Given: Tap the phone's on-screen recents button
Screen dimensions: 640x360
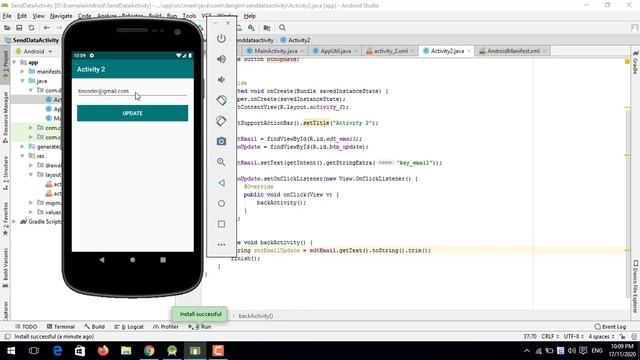Looking at the screenshot, I should (163, 260).
